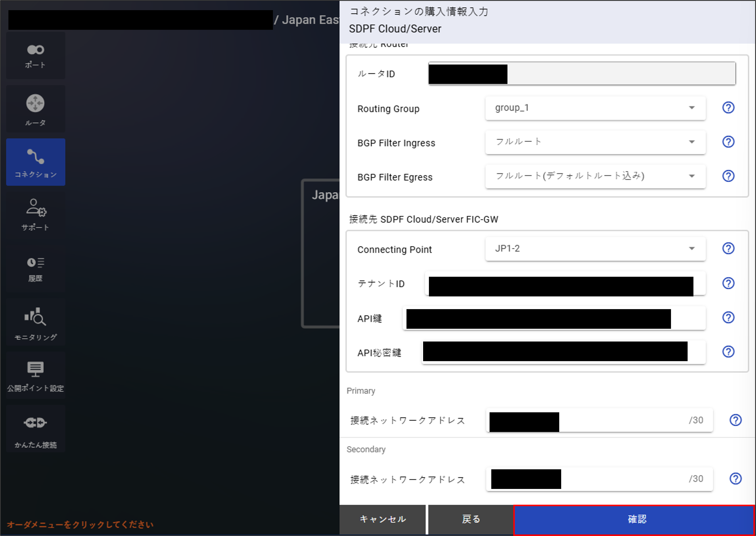Click help icon beside Connecting Point
Image resolution: width=756 pixels, height=536 pixels.
728,248
